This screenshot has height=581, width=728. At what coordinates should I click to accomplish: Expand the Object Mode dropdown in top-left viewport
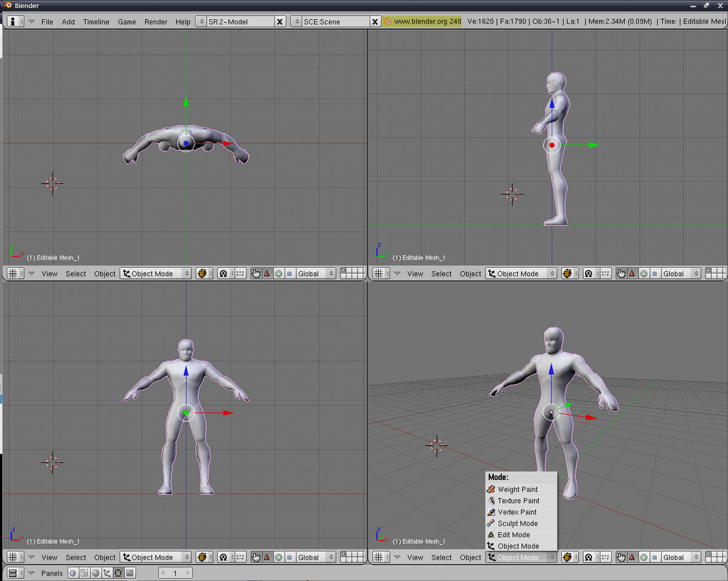[x=156, y=274]
